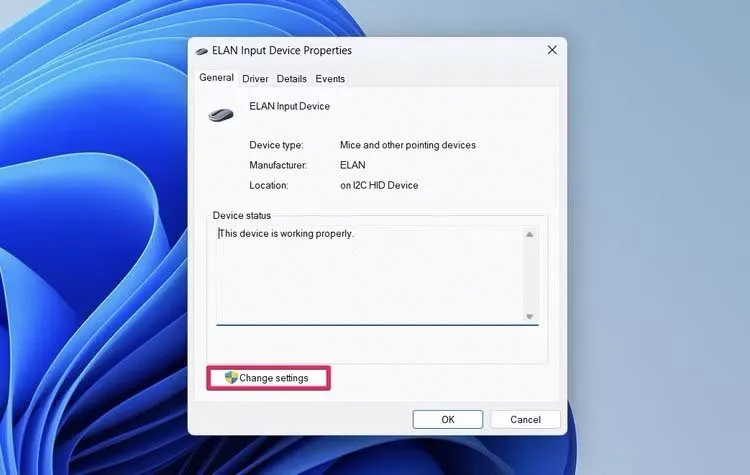The image size is (750, 475).
Task: Click the shield icon on Change settings
Action: (x=231, y=378)
